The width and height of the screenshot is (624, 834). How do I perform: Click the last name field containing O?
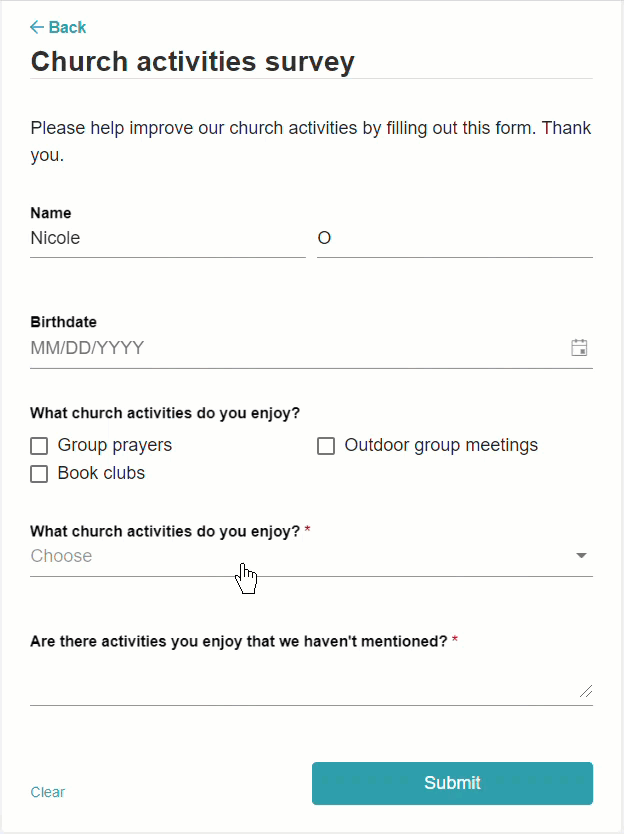point(455,238)
